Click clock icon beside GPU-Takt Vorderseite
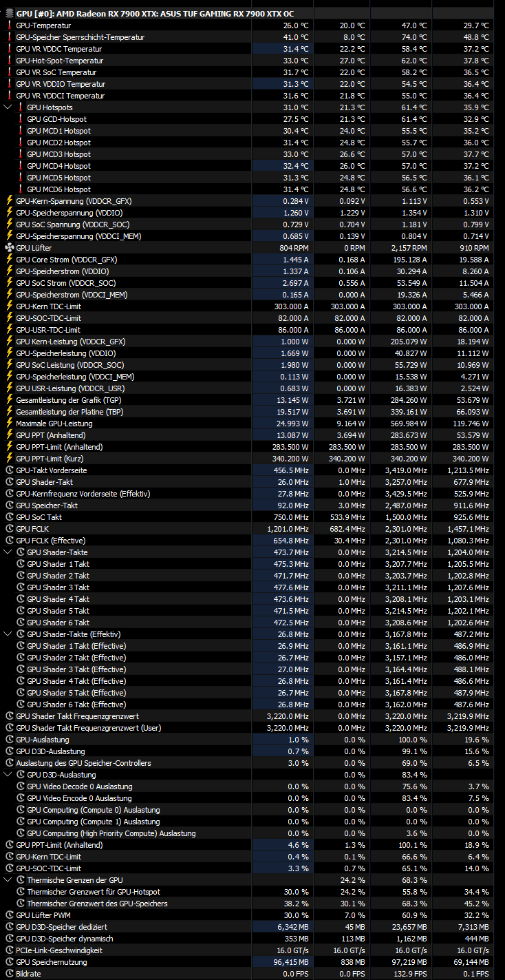The width and height of the screenshot is (505, 980). point(9,470)
